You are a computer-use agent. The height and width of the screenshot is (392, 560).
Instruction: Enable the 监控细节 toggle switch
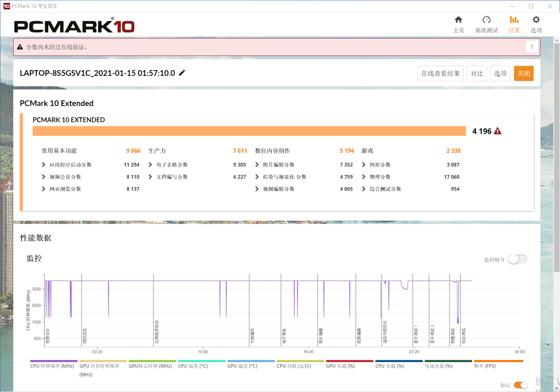pyautogui.click(x=517, y=259)
